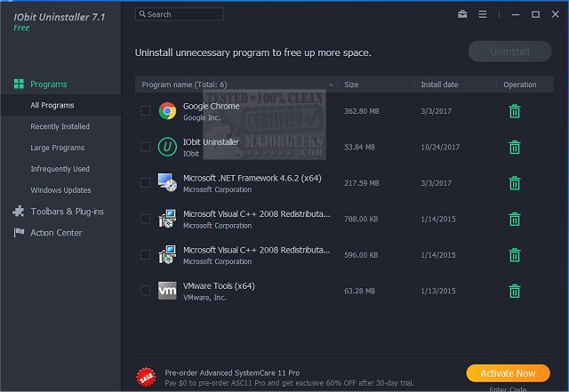The image size is (569, 392).
Task: Click the trash icon for IObit Uninstaller
Action: point(514,147)
